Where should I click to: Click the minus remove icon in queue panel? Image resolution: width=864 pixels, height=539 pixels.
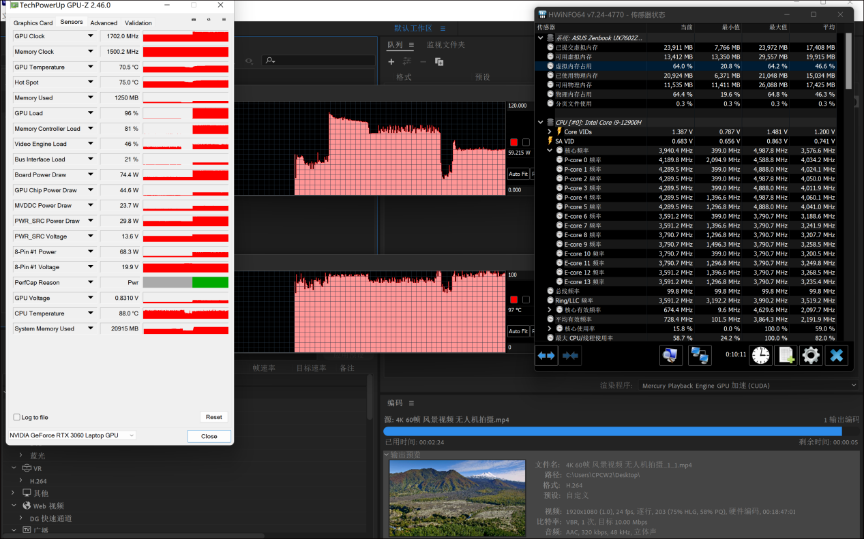[423, 62]
